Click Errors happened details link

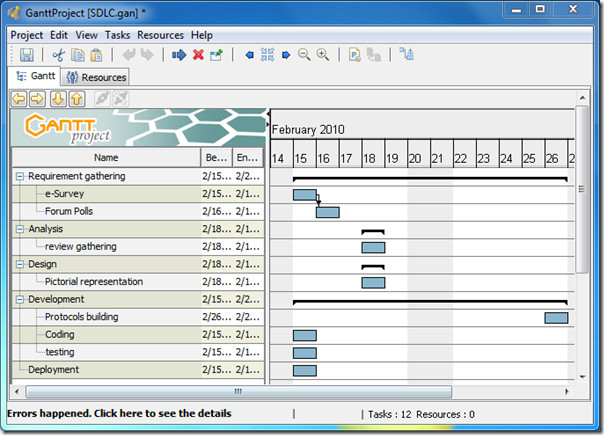point(119,413)
